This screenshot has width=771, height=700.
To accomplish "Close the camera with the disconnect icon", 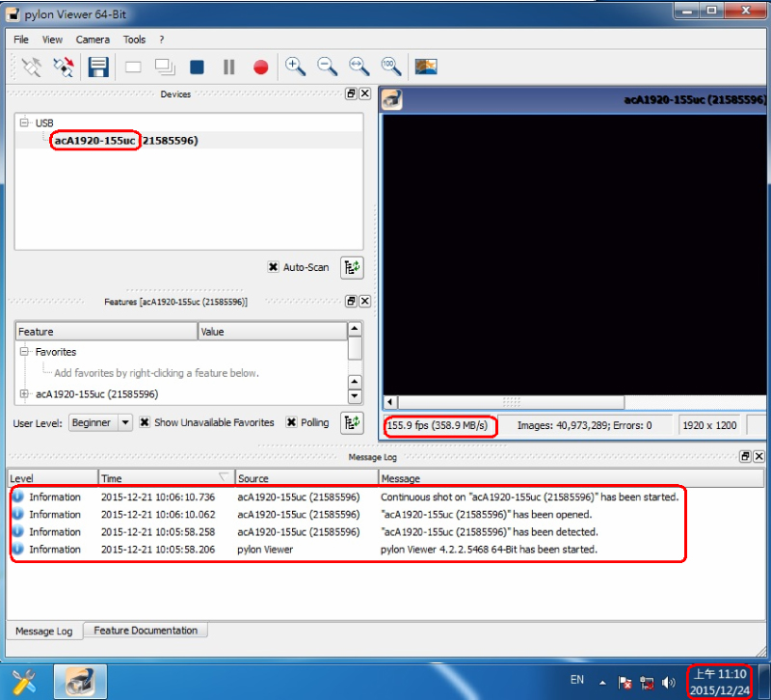I will (65, 67).
